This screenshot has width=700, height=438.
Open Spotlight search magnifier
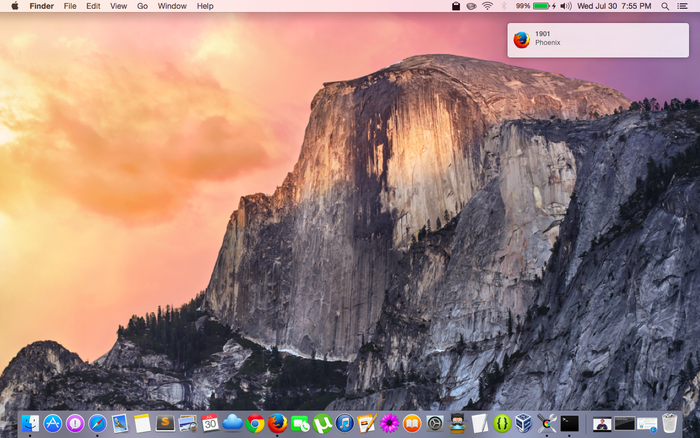665,6
